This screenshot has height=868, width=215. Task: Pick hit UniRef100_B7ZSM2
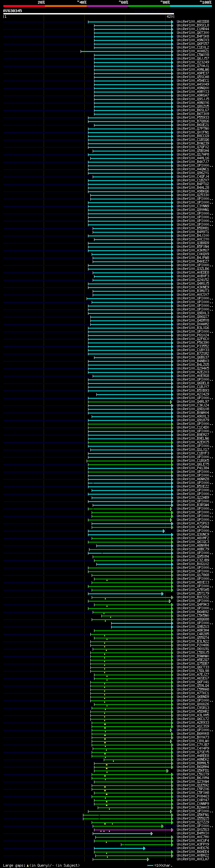click(193, 354)
